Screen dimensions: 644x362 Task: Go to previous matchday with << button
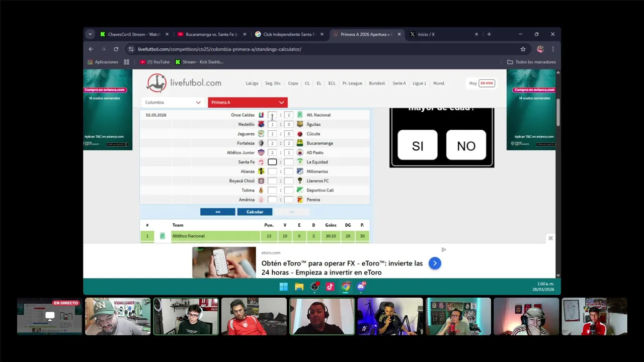click(x=218, y=212)
